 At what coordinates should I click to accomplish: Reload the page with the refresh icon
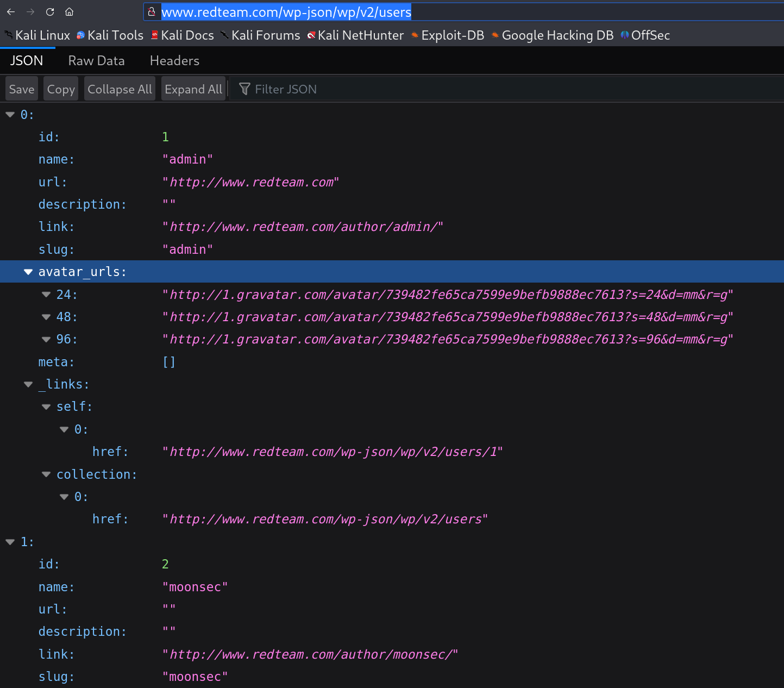(x=50, y=12)
